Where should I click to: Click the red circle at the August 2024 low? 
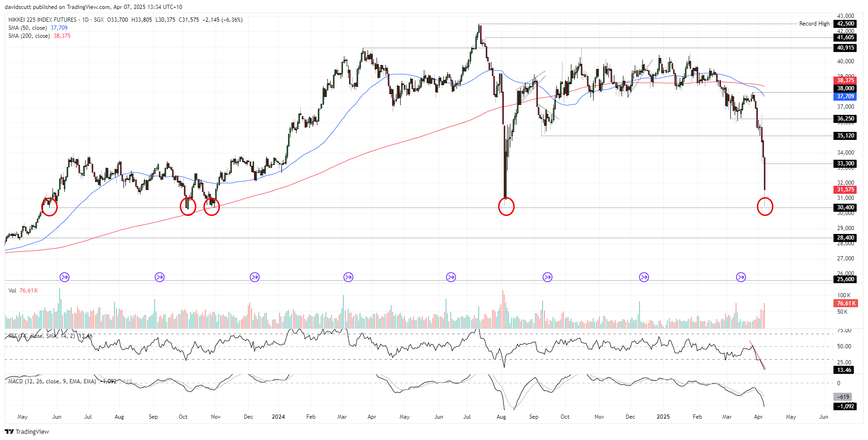[x=506, y=207]
